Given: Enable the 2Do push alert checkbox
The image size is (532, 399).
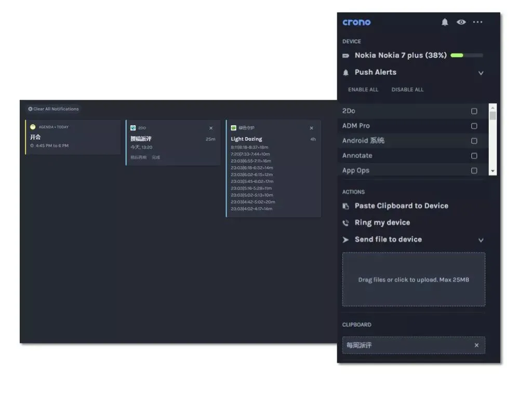Looking at the screenshot, I should [x=474, y=111].
